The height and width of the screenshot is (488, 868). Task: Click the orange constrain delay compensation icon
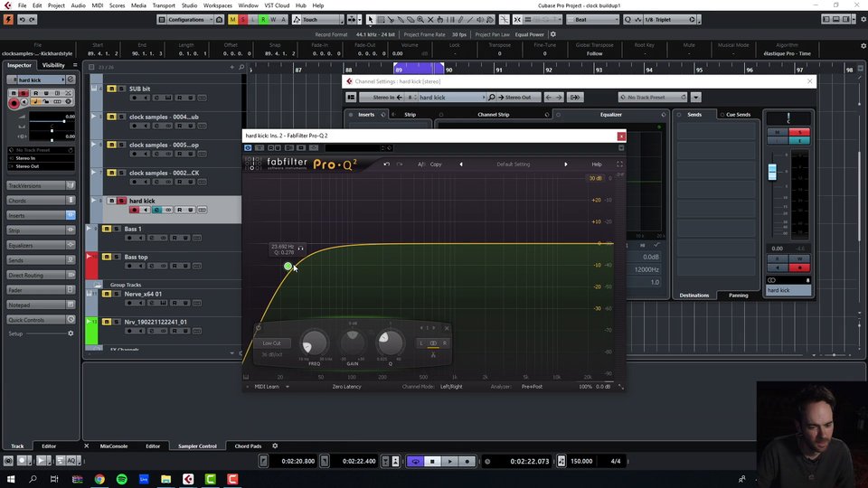coord(8,19)
